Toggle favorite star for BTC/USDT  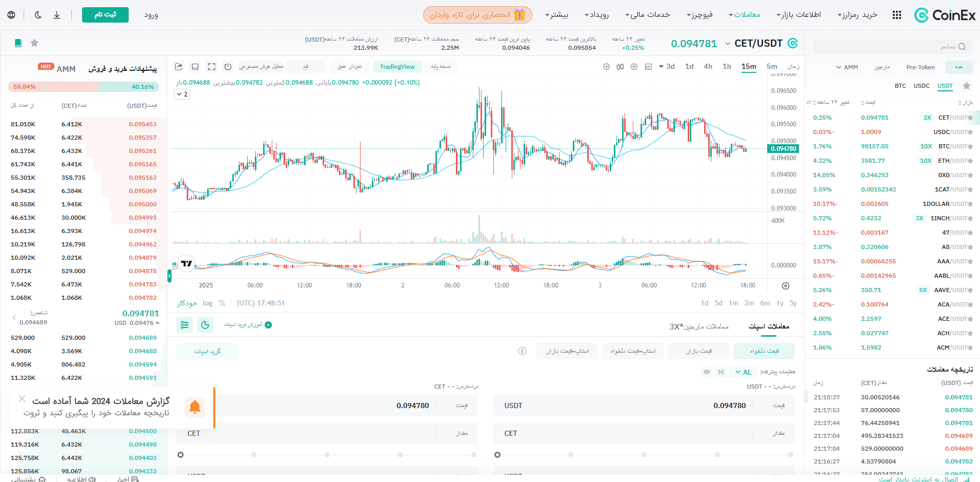tap(970, 146)
